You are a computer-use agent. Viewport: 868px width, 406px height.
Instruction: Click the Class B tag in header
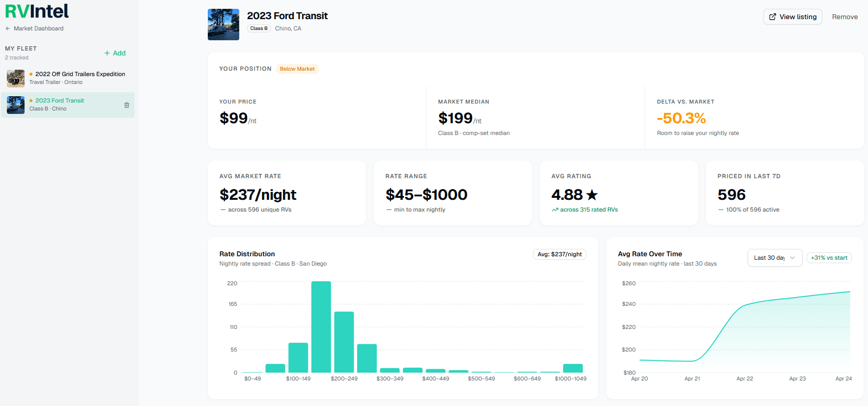259,28
